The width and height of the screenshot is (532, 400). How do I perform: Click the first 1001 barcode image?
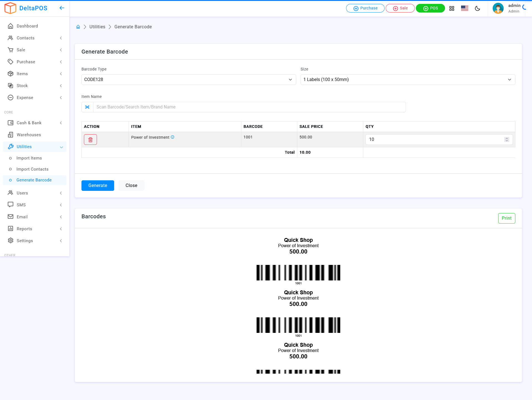point(298,273)
